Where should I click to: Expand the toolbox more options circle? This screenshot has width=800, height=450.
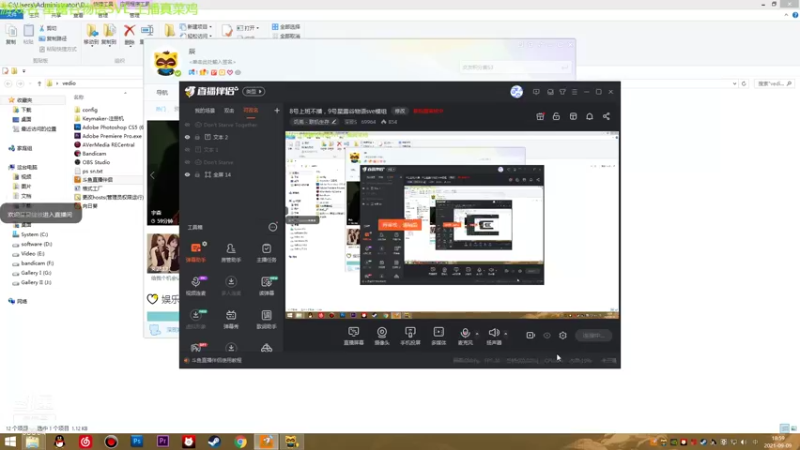click(273, 227)
